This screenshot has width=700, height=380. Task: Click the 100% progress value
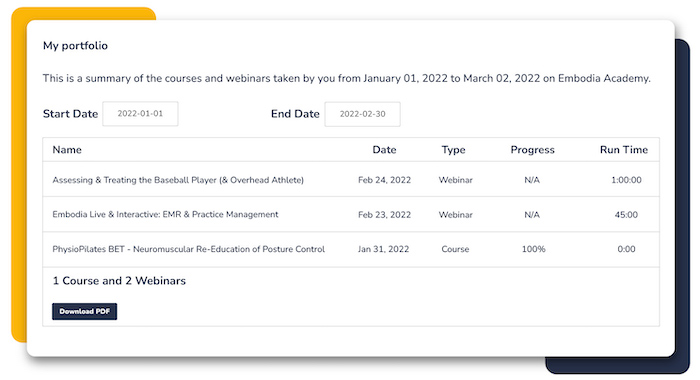point(533,249)
